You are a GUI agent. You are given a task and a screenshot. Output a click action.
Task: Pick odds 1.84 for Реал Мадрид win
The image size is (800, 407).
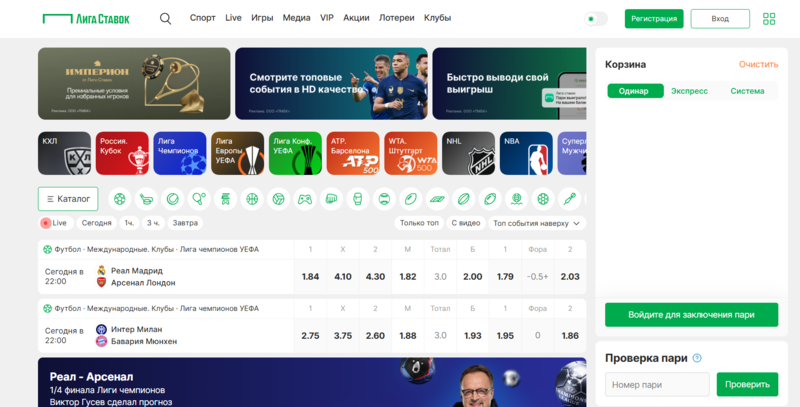(310, 276)
